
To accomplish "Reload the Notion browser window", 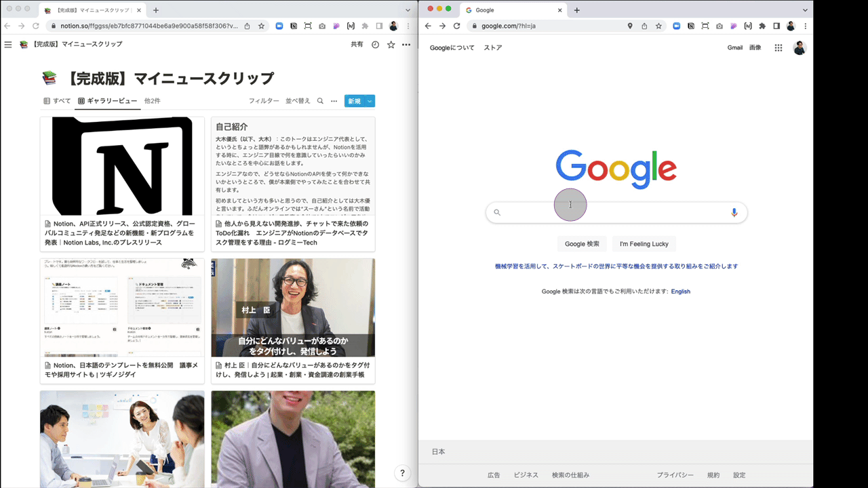I will click(37, 26).
